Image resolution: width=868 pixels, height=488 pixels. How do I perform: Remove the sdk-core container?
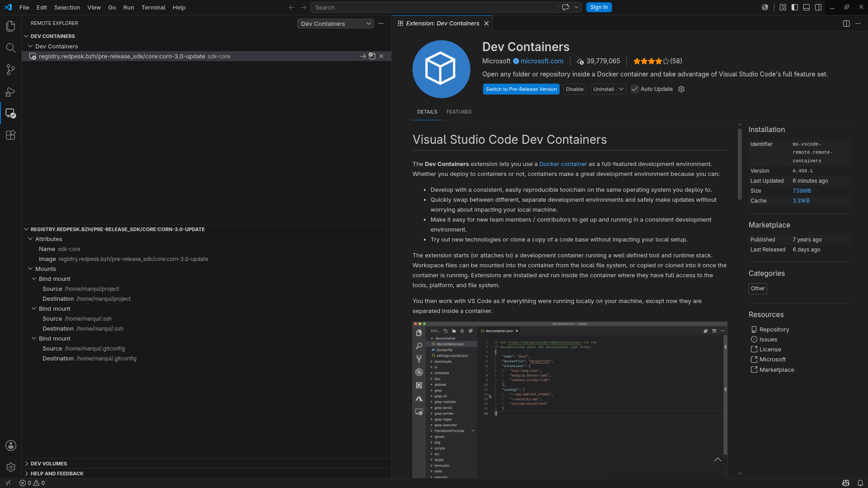[381, 57]
